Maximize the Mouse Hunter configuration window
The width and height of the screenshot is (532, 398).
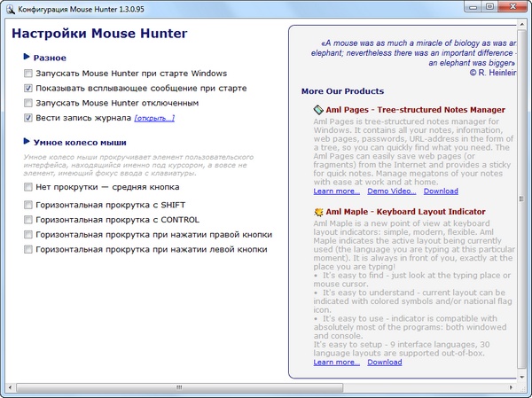pos(490,7)
